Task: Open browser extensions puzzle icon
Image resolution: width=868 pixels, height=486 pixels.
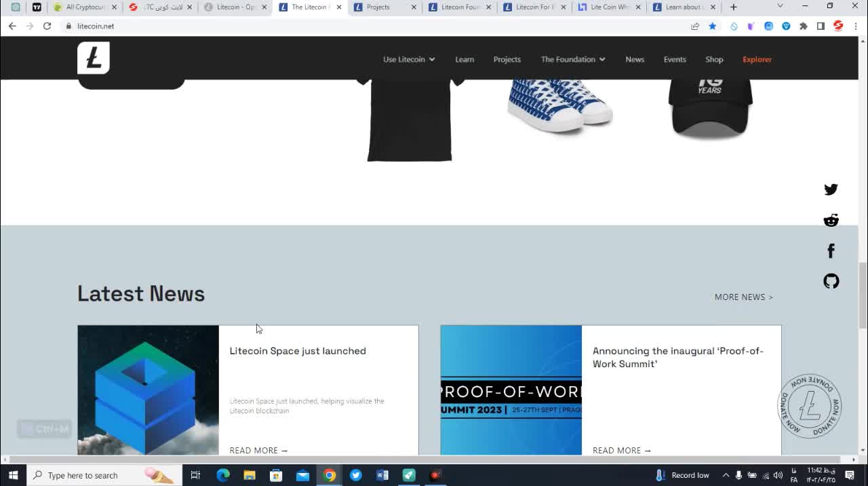Action: 804,26
